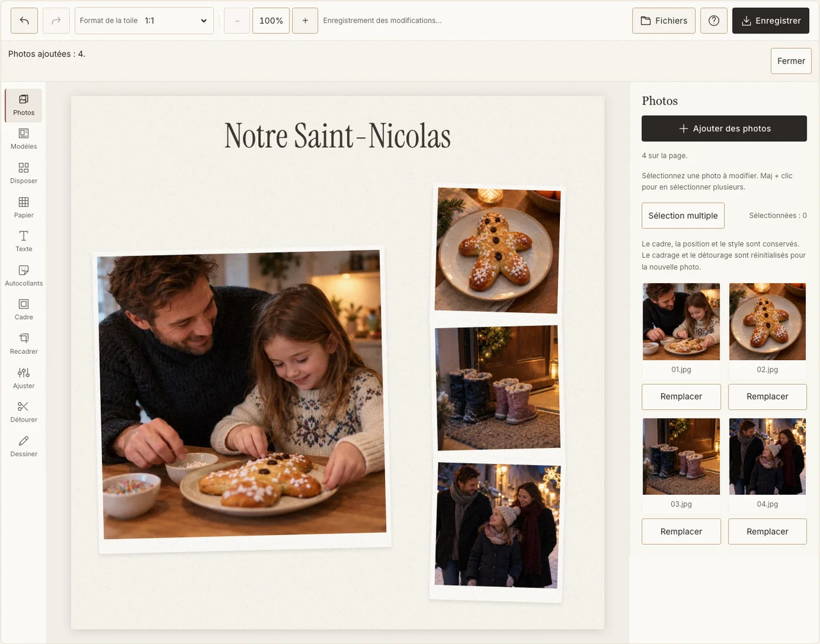
Task: Open the help question mark
Action: pyautogui.click(x=714, y=21)
